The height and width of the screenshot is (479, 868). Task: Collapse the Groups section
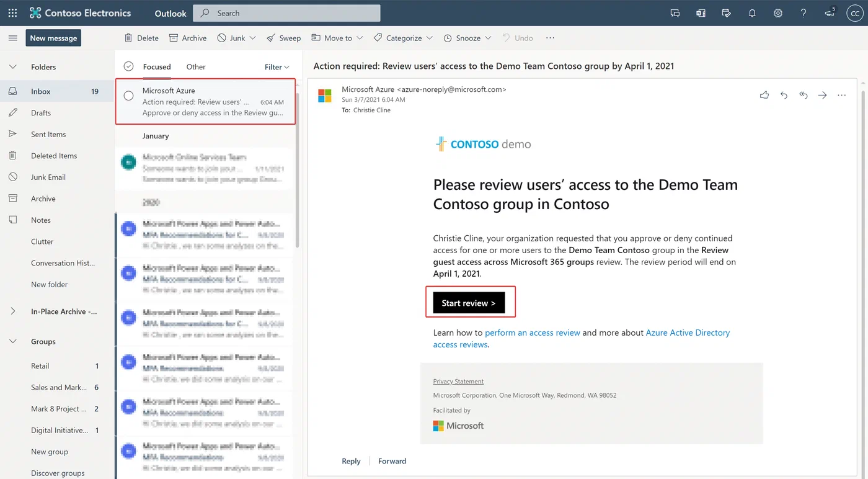click(x=12, y=341)
